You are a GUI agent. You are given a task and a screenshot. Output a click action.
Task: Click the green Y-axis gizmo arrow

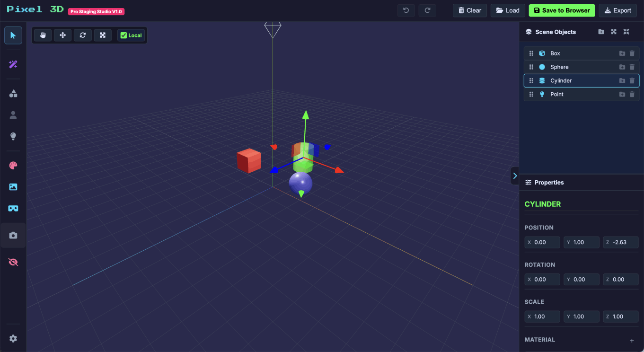[306, 114]
